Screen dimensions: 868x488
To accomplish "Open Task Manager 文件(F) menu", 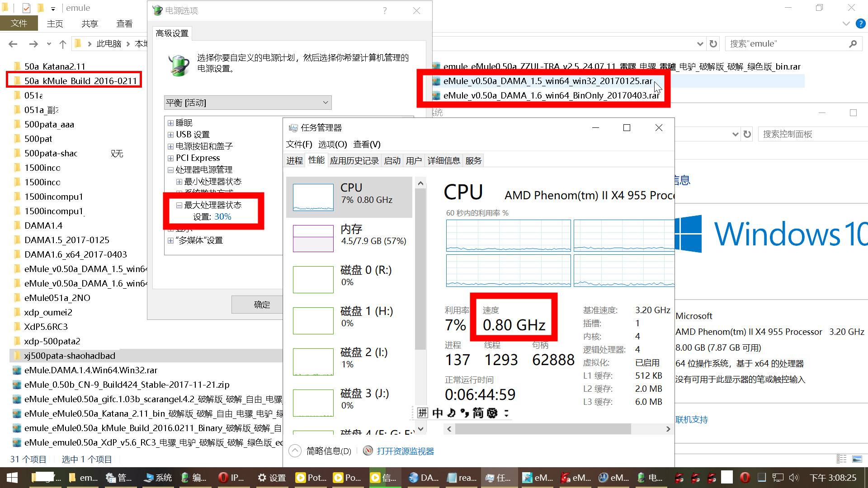I will 299,144.
